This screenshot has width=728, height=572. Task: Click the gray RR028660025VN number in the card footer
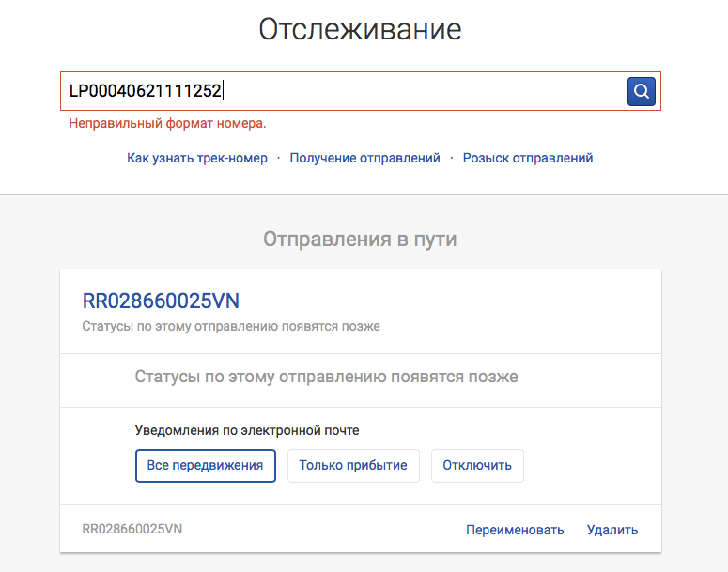tap(132, 529)
